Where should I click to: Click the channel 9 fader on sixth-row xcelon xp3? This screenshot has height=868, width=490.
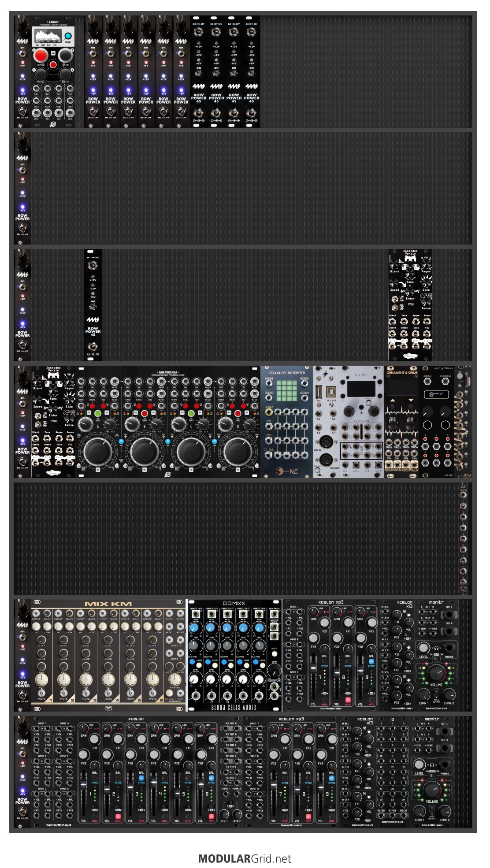[x=360, y=670]
